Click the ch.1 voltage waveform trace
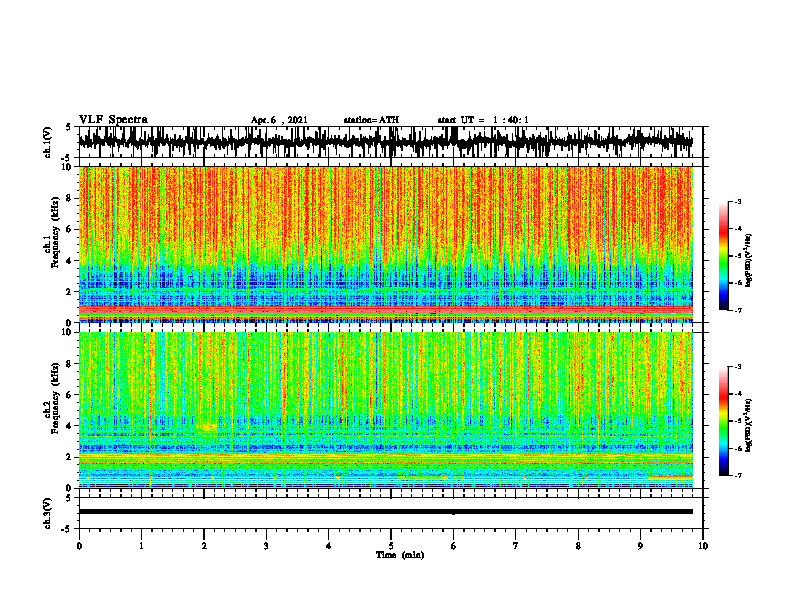The width and height of the screenshot is (792, 612). point(385,141)
